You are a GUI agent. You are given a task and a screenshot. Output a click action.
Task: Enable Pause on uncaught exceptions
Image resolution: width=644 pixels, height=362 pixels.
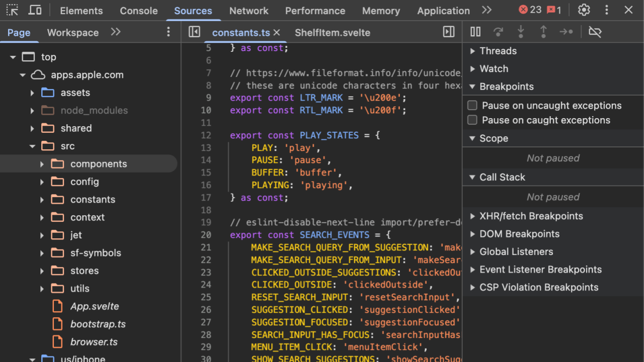[472, 106]
